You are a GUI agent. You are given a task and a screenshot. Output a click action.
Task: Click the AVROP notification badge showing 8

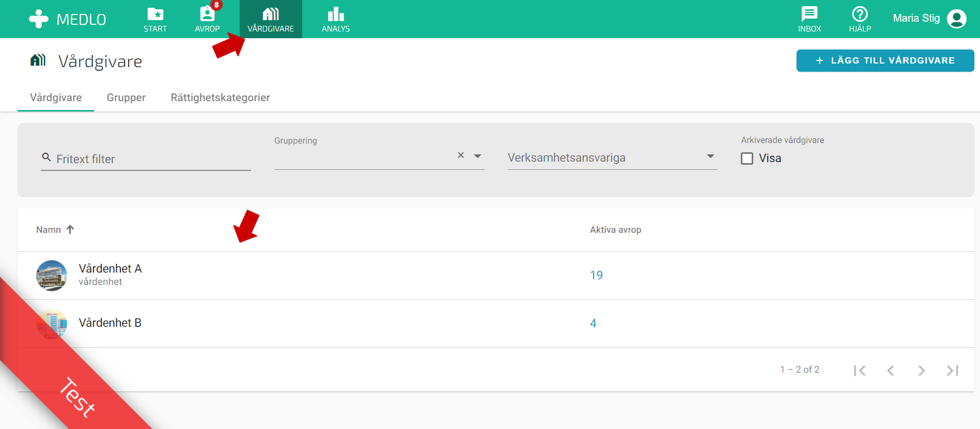click(216, 5)
